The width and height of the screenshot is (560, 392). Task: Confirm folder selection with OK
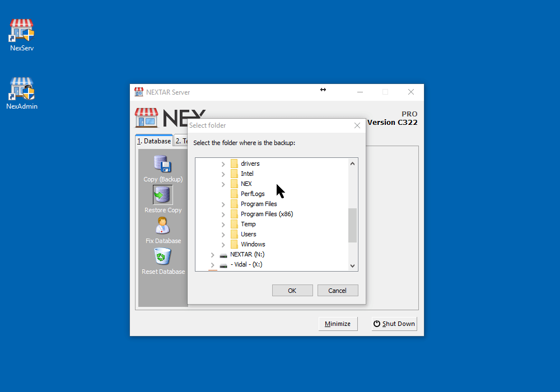[292, 290]
